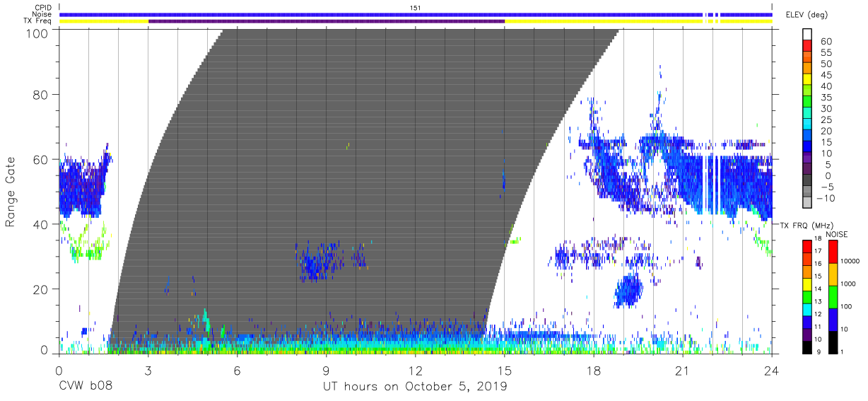Click the 20 tick label on the Range Gate axis

pos(42,289)
